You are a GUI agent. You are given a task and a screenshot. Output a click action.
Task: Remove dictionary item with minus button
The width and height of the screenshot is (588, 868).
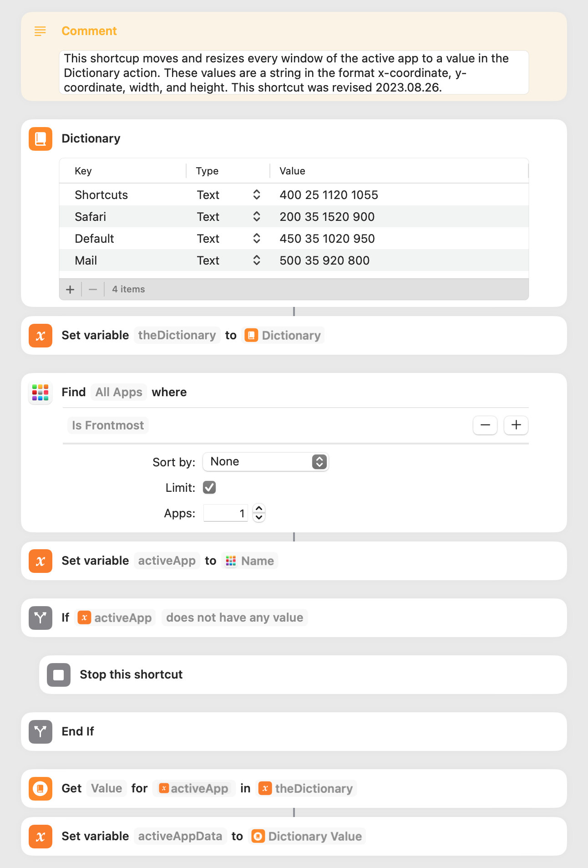(93, 290)
